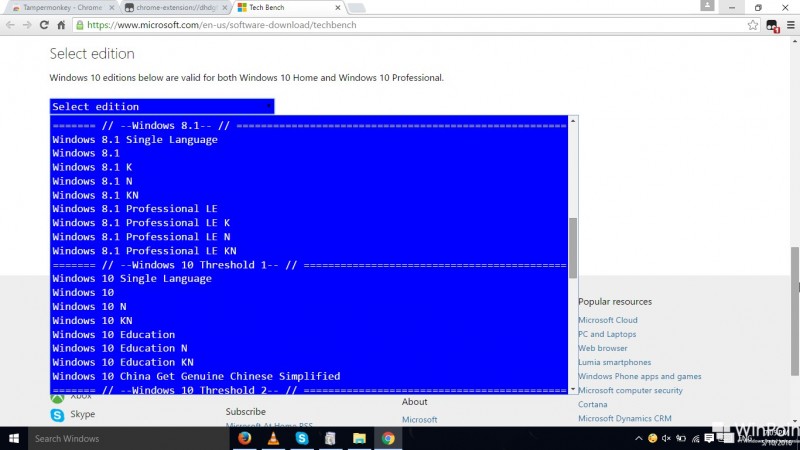Select plain Windows 8.1 edition
The height and width of the screenshot is (450, 800).
(309, 153)
